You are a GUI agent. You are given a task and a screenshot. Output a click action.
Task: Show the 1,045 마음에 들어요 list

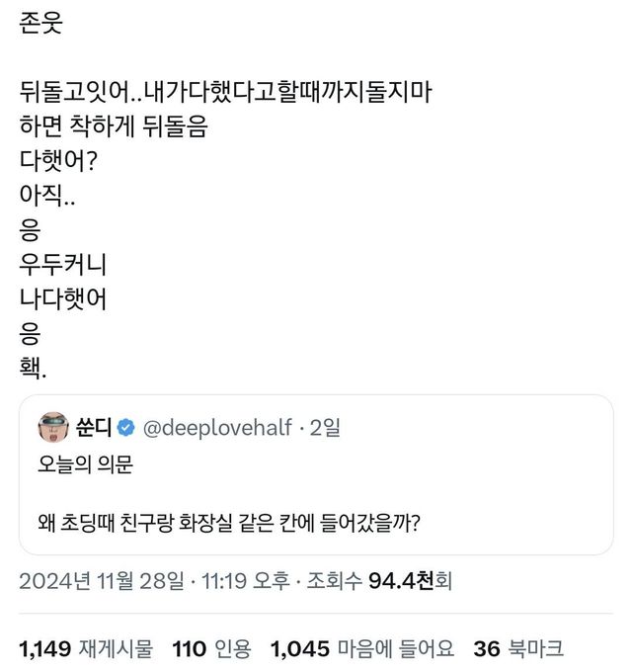361,648
